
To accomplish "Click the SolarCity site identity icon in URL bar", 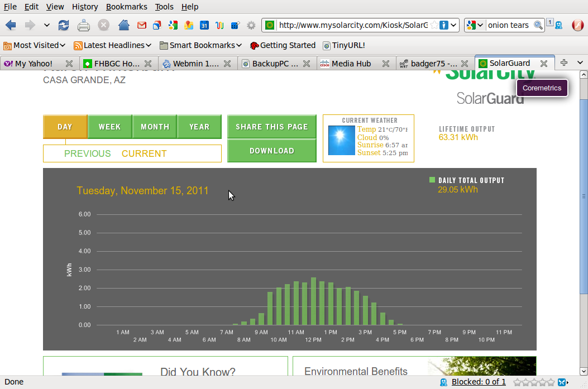I will pyautogui.click(x=270, y=25).
